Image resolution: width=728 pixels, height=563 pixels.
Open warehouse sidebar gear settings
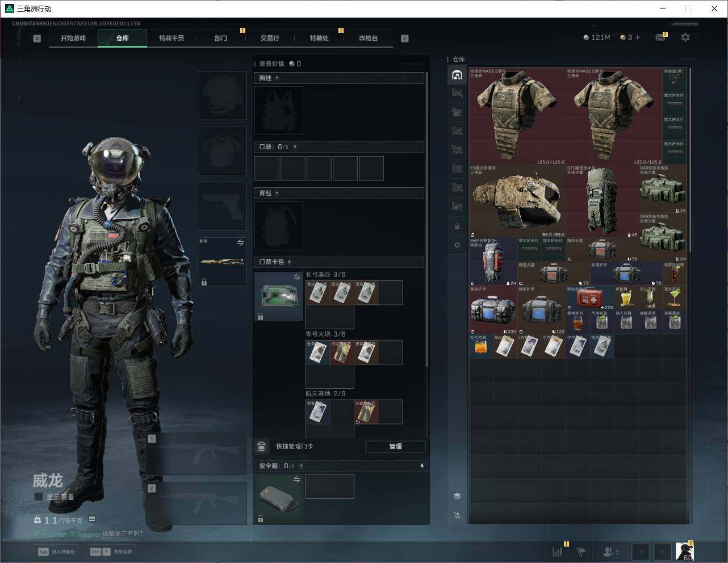coord(457,245)
